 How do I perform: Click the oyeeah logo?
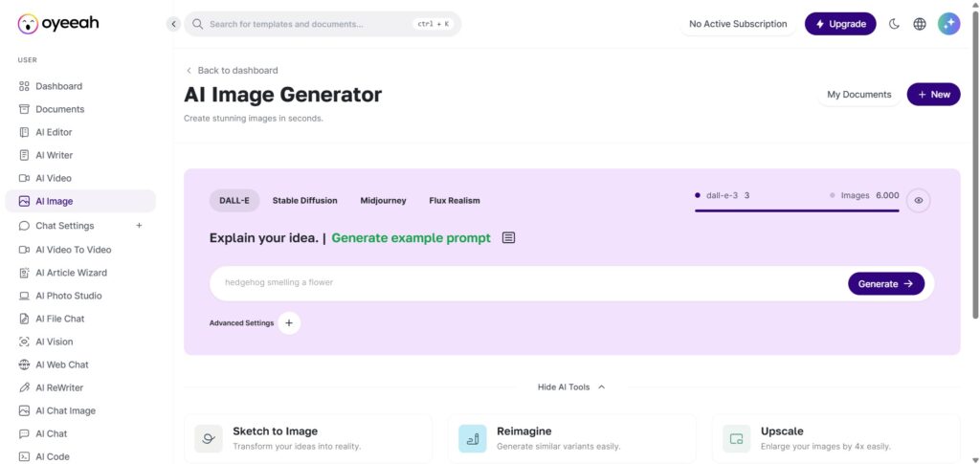tap(58, 24)
